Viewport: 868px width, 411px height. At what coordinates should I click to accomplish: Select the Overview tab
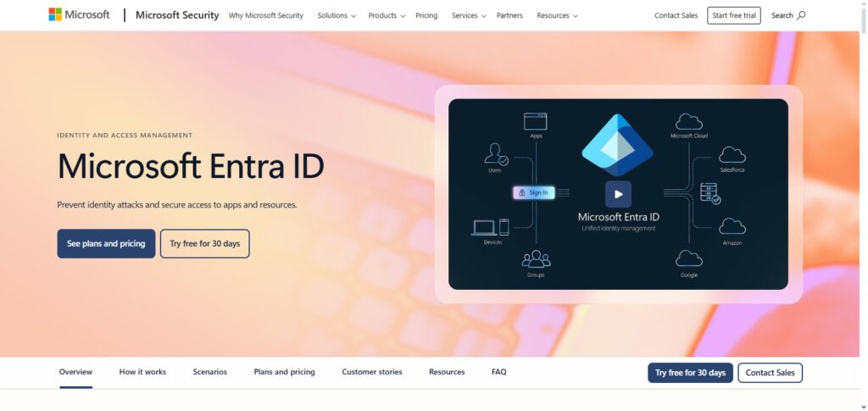click(x=75, y=372)
